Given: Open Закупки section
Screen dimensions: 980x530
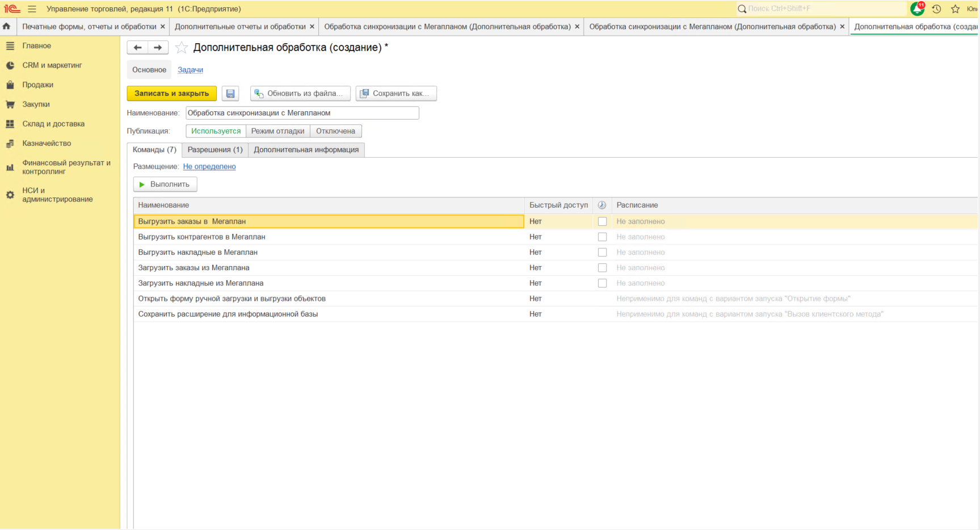Looking at the screenshot, I should pyautogui.click(x=36, y=104).
